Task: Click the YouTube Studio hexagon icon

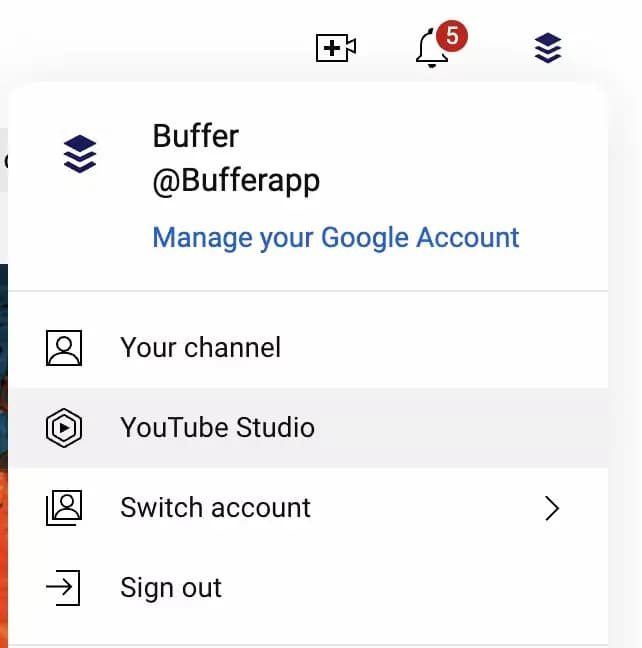Action: pyautogui.click(x=64, y=428)
